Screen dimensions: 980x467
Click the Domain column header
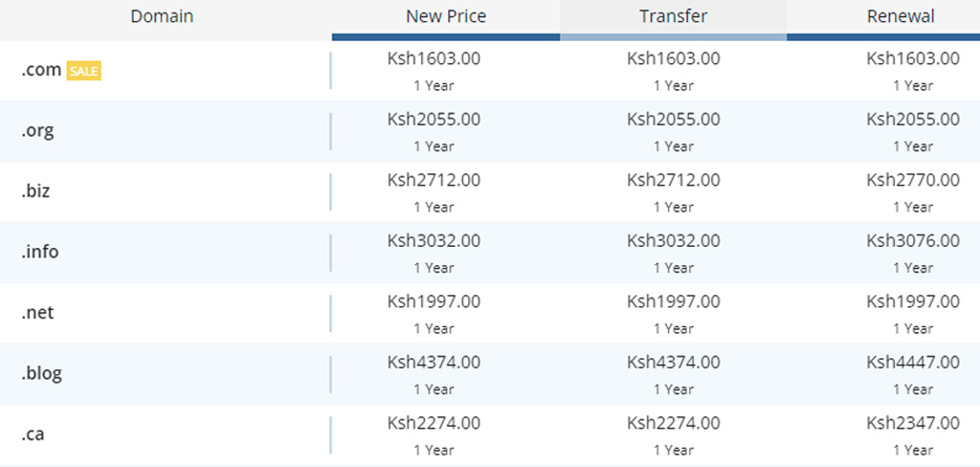(162, 16)
